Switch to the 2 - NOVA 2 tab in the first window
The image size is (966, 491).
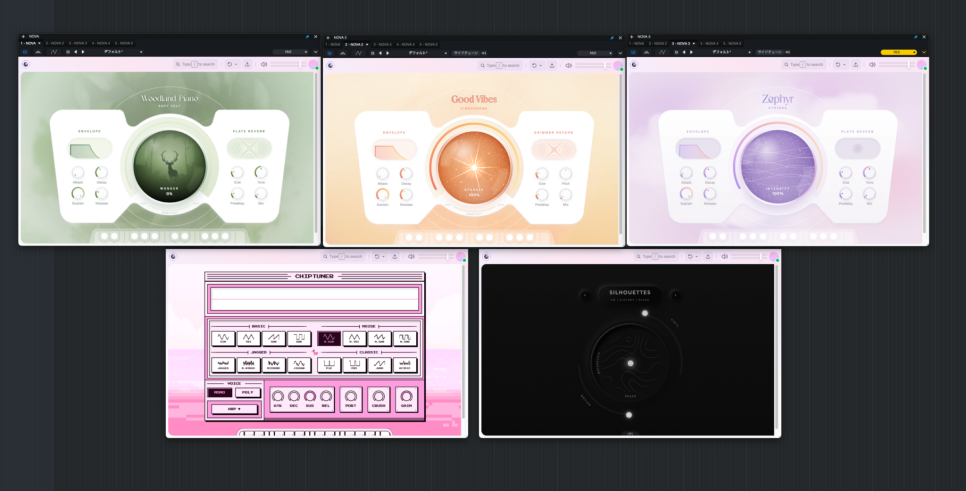[x=54, y=43]
